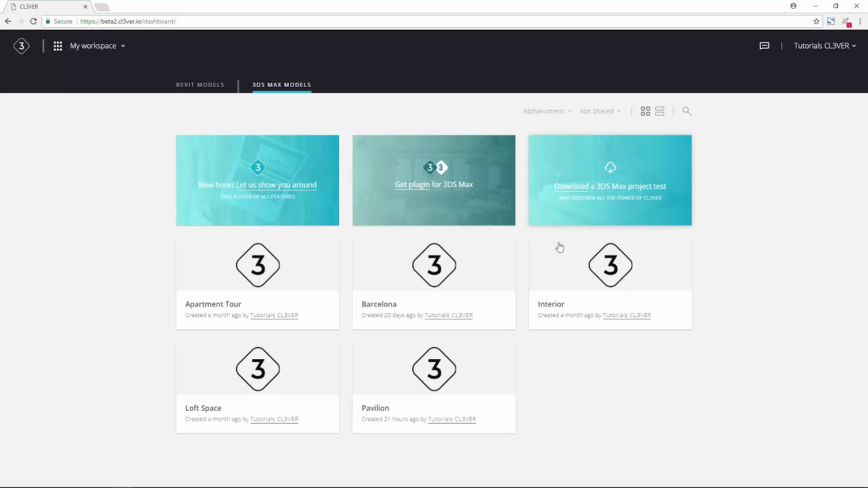This screenshot has height=488, width=868.
Task: Open Tutorials CL3VER author link under Pavilion
Action: coord(452,419)
